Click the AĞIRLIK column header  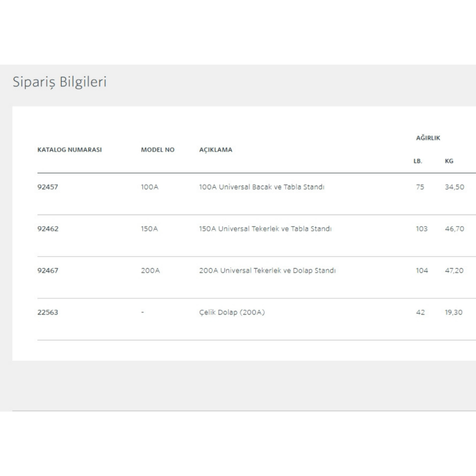(428, 138)
